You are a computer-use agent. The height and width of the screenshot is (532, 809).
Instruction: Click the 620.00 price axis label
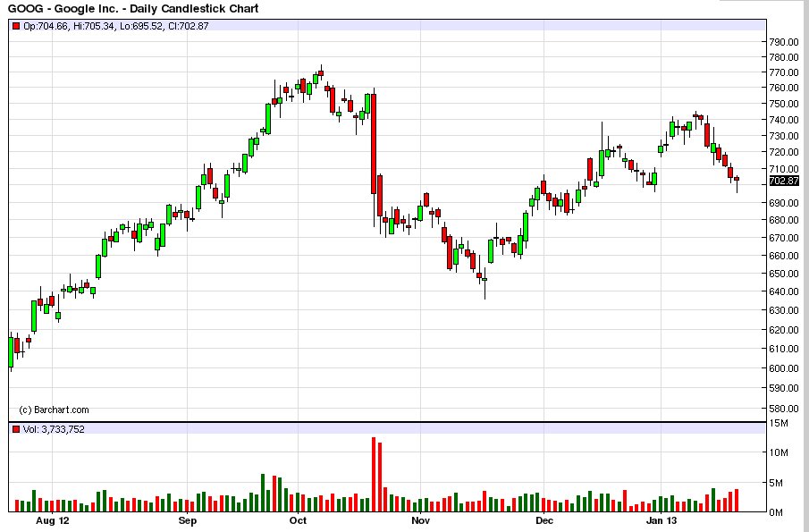coord(784,330)
